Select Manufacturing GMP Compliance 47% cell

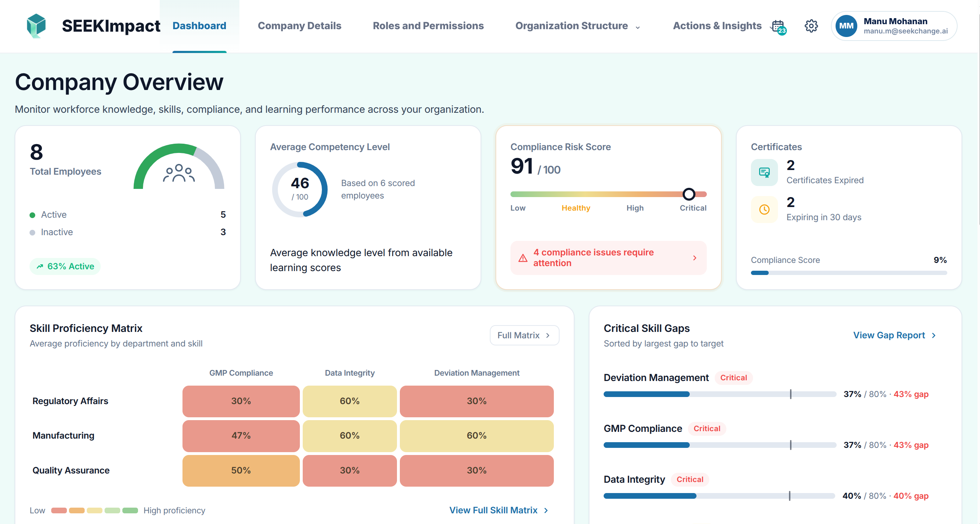(241, 436)
